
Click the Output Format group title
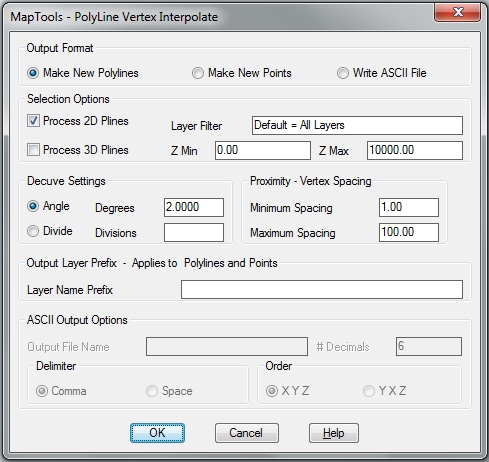coord(60,48)
